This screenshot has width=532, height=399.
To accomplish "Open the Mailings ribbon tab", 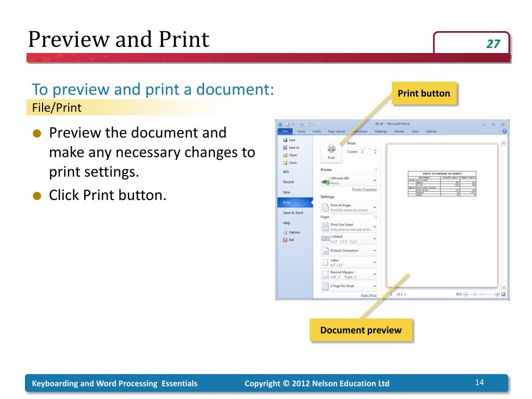I will [381, 131].
